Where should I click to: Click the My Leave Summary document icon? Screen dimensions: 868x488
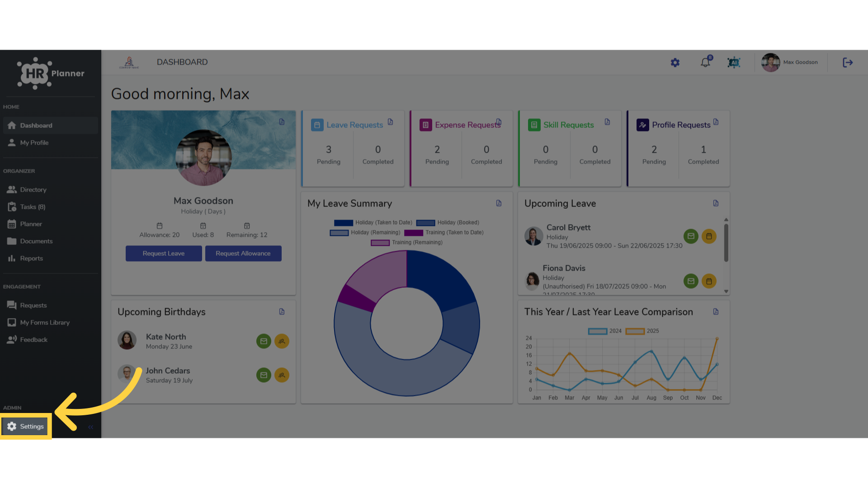point(499,203)
